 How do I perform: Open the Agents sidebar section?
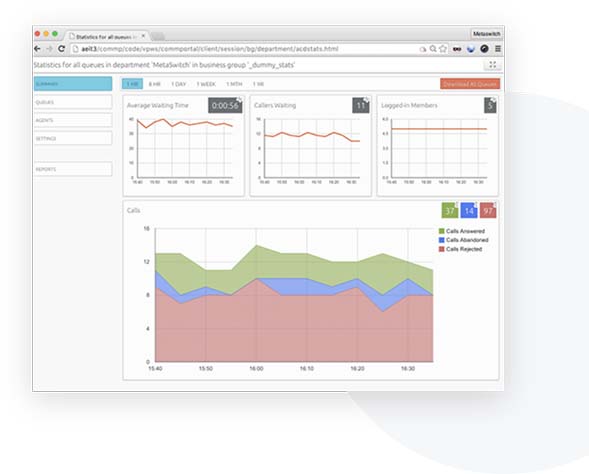click(x=73, y=120)
